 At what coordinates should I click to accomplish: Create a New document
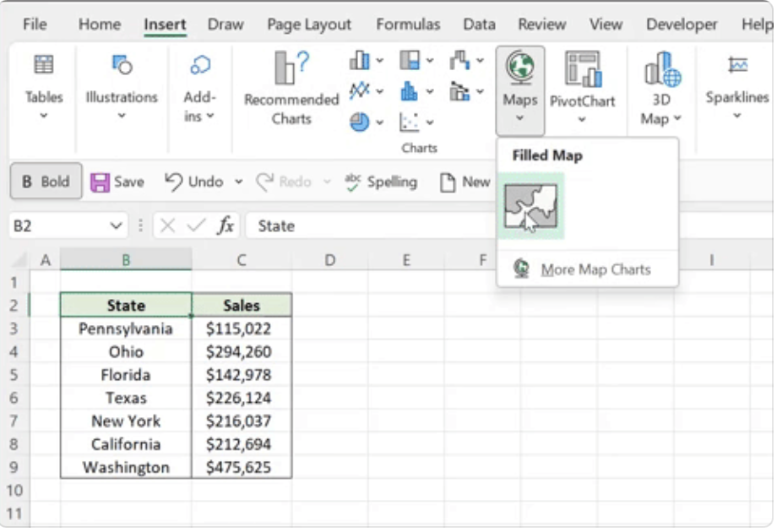pos(465,182)
